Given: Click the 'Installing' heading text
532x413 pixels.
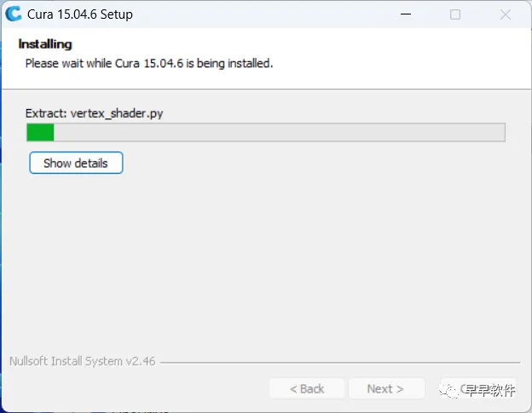Looking at the screenshot, I should tap(45, 44).
